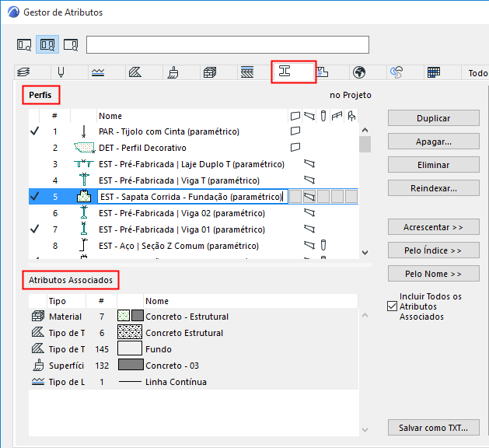Click Acrescentar >> button

click(x=434, y=227)
